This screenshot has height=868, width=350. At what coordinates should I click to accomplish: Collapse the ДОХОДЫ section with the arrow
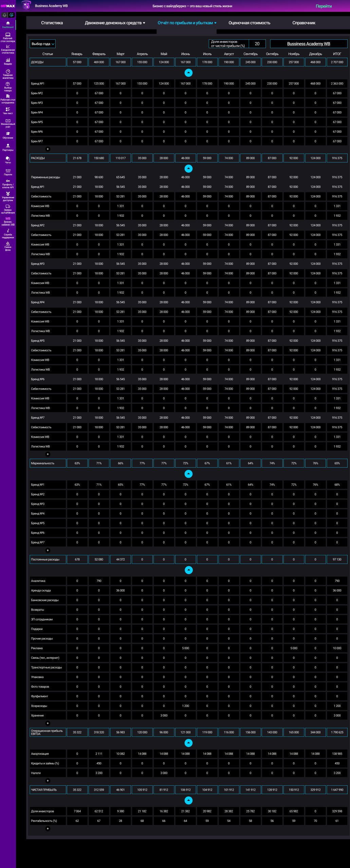tap(188, 73)
